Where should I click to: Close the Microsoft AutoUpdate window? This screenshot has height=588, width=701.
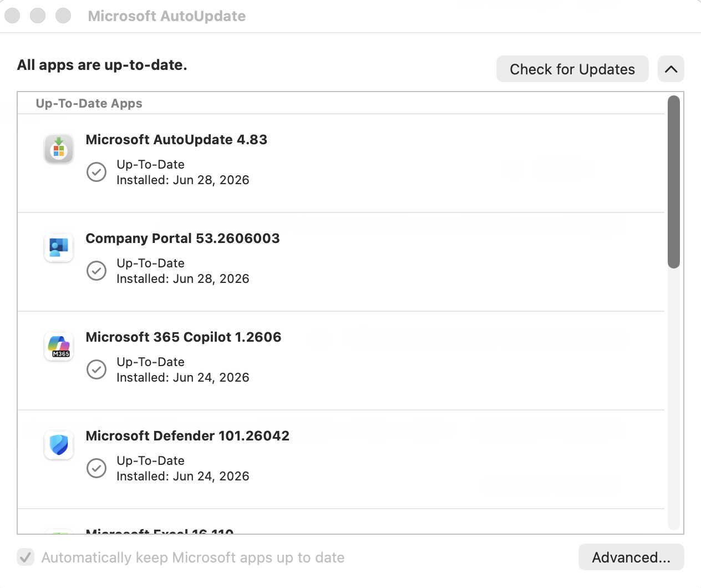[12, 16]
